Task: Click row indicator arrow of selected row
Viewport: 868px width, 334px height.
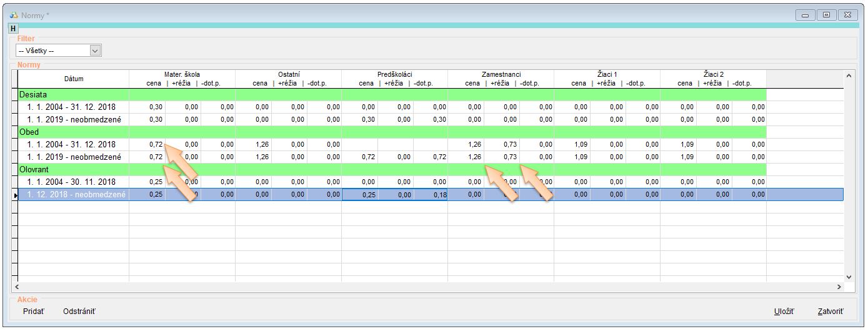Action: 14,195
